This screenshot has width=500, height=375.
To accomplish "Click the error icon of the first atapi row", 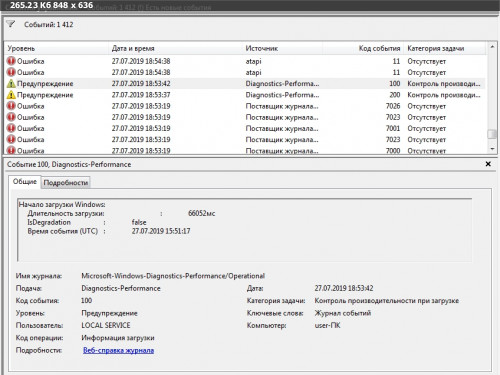I will [x=11, y=61].
